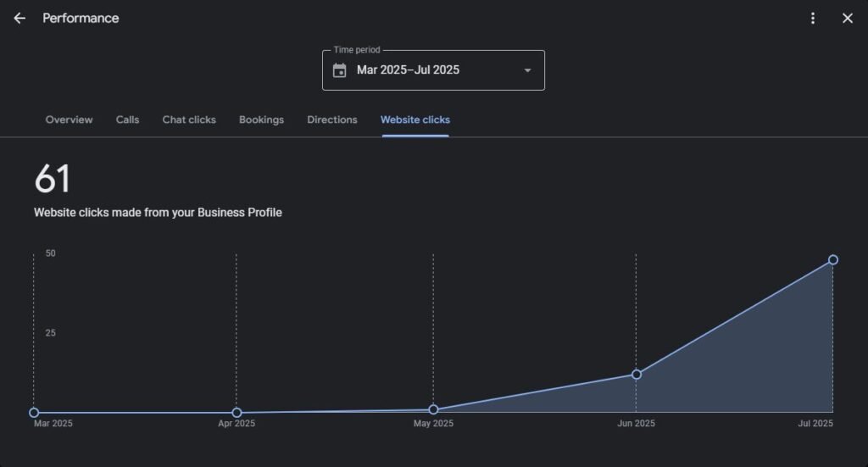Go to the Chat clicks tab

(x=189, y=120)
